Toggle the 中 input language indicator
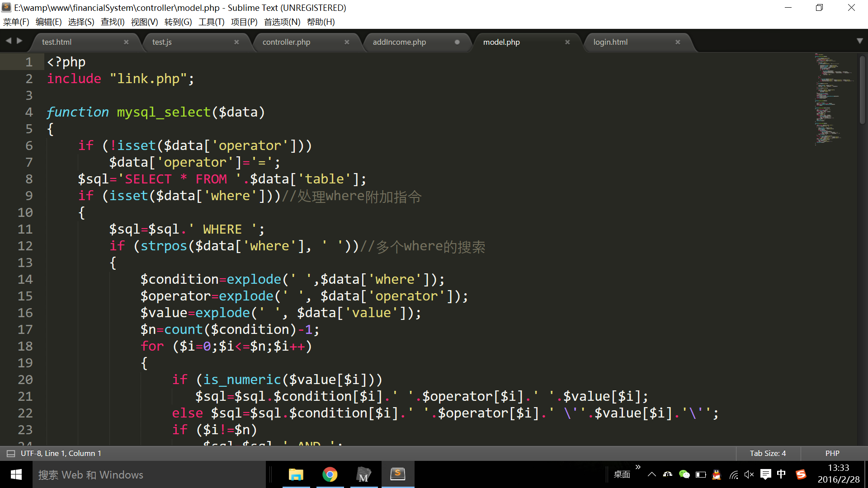This screenshot has width=868, height=488. tap(781, 474)
